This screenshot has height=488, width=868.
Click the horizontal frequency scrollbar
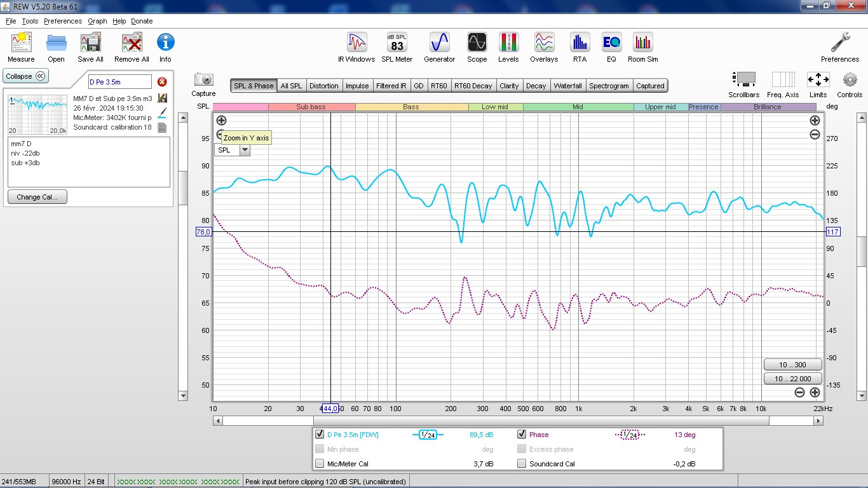(496, 421)
